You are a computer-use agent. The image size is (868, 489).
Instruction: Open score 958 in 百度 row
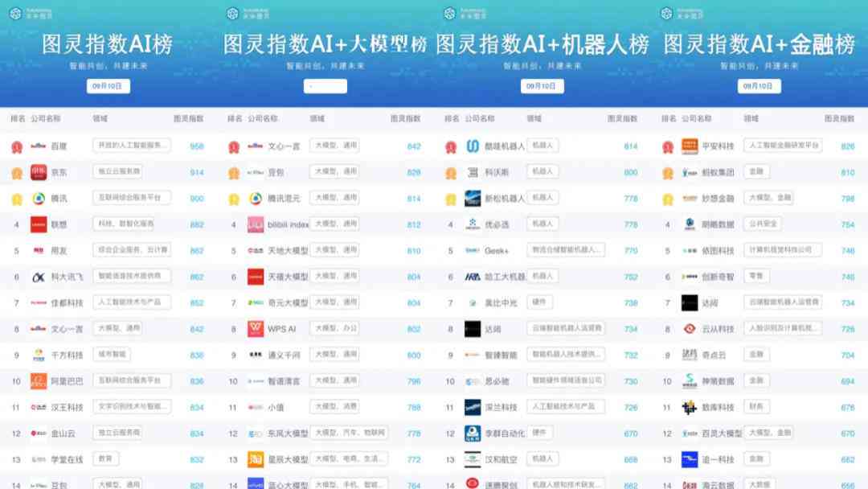tap(197, 146)
